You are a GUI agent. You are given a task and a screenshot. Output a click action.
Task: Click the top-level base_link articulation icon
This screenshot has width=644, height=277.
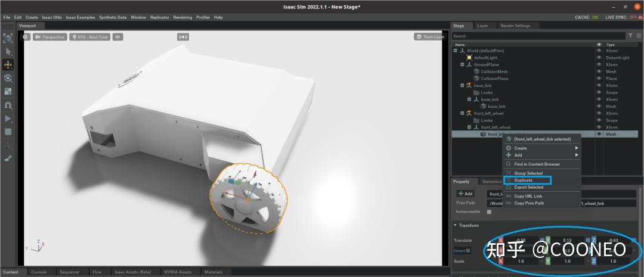[x=469, y=86]
